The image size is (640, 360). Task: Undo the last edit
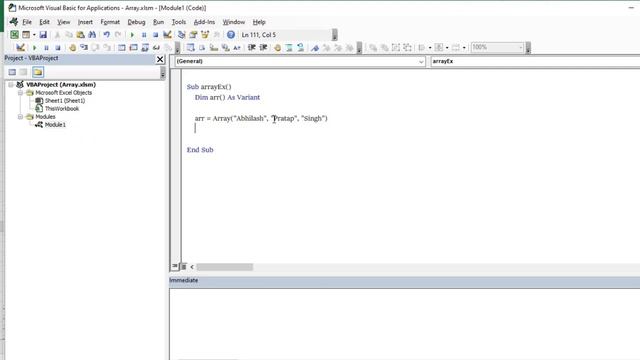[x=107, y=35]
